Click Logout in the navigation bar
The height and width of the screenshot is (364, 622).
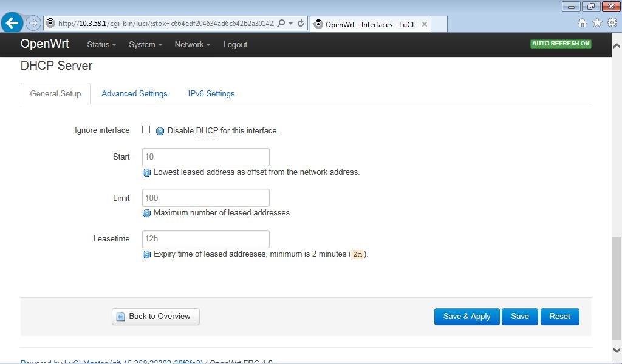coord(235,45)
